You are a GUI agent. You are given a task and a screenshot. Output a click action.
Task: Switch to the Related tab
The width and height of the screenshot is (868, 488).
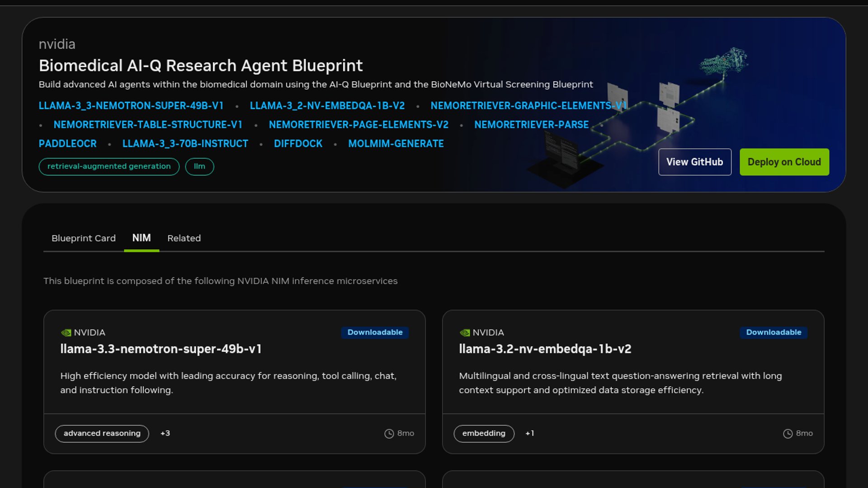tap(184, 238)
